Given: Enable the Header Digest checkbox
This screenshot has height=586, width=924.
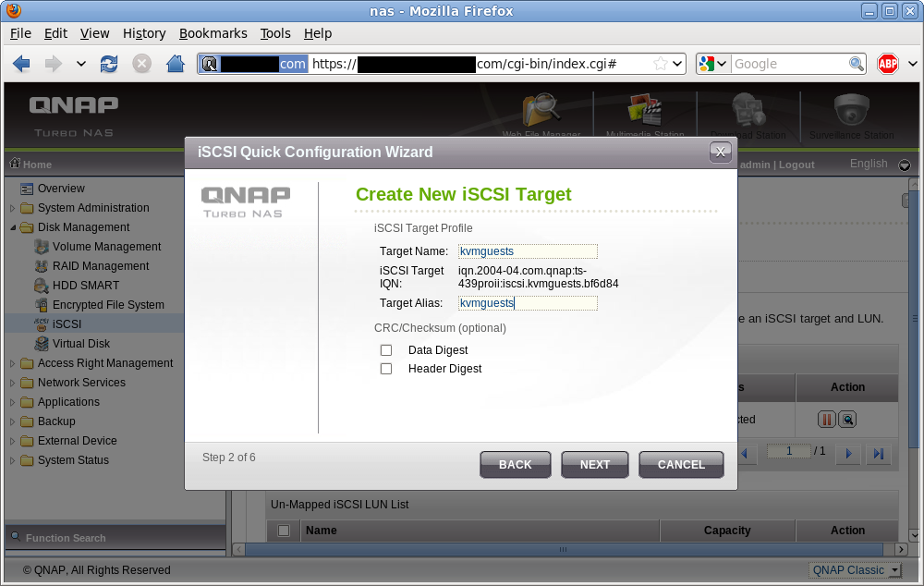Looking at the screenshot, I should click(x=385, y=368).
